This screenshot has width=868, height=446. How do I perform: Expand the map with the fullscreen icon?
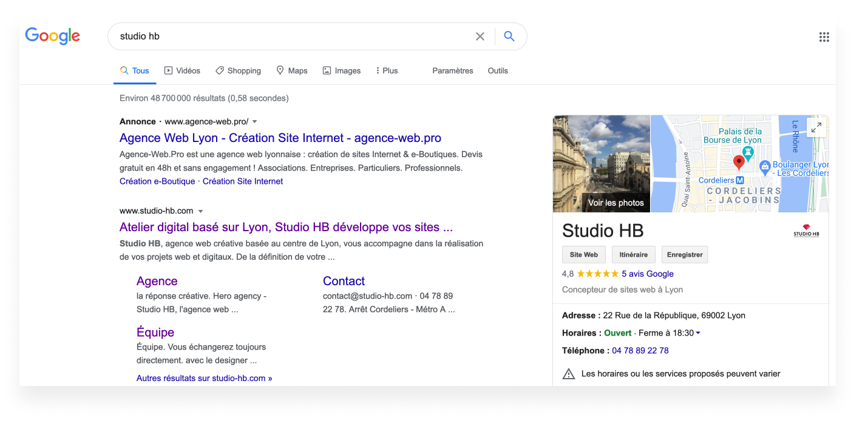coord(816,127)
